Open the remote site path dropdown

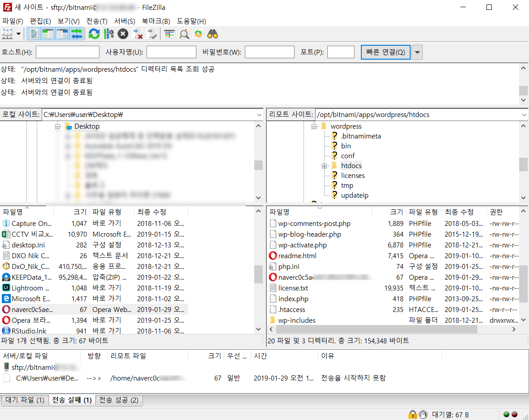(x=524, y=115)
